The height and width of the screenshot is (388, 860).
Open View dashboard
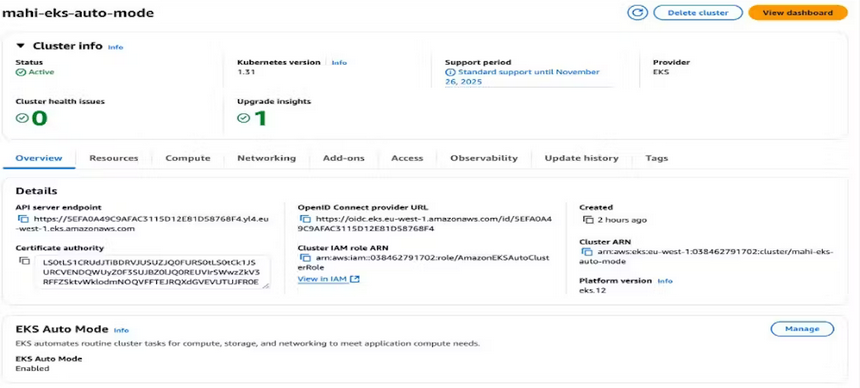797,13
